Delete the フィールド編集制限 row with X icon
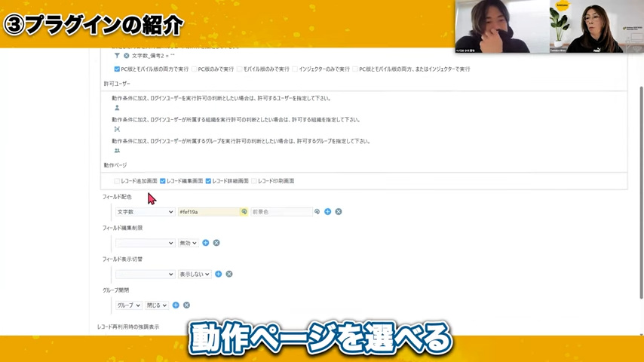644x362 pixels. [216, 243]
